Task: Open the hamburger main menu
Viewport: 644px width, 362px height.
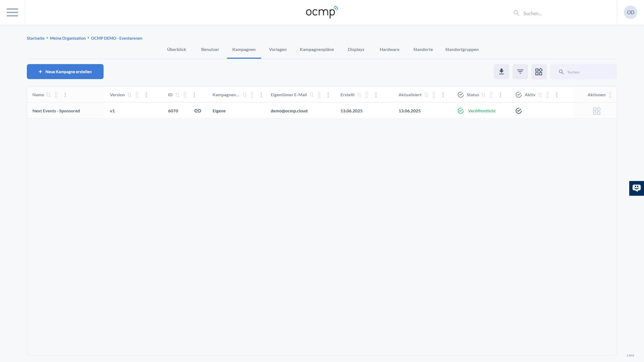Action: pos(12,12)
